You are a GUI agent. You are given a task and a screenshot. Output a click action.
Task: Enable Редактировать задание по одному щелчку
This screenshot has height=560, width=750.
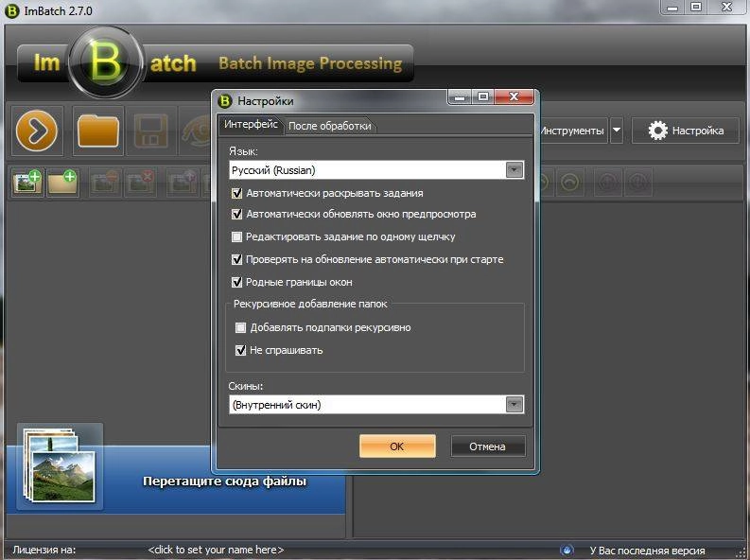[x=236, y=236]
